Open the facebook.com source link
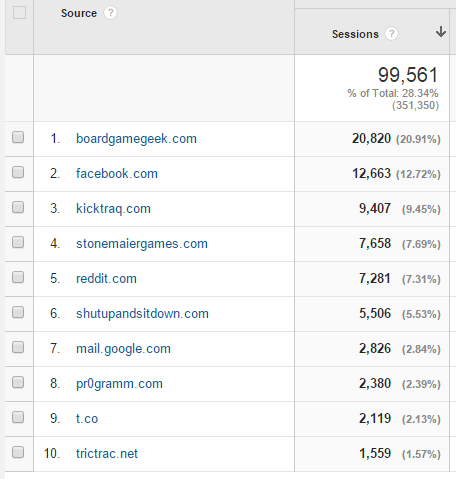 [x=117, y=174]
